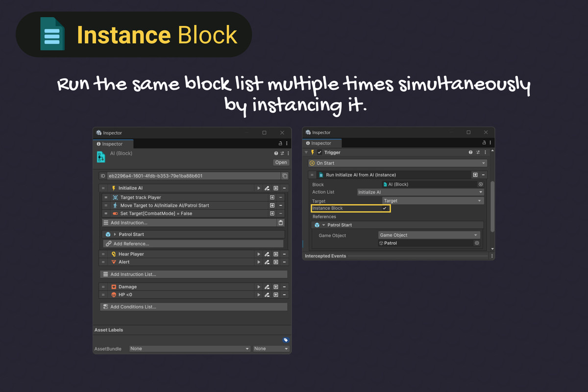This screenshot has width=588, height=392.
Task: Duplicate the Target track Player instruction
Action: (x=272, y=197)
